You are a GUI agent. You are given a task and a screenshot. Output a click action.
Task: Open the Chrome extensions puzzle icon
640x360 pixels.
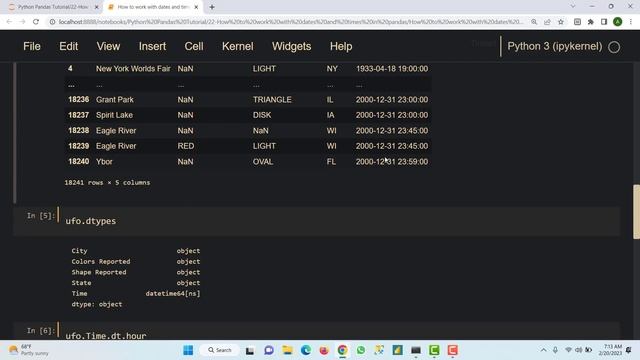(591, 22)
